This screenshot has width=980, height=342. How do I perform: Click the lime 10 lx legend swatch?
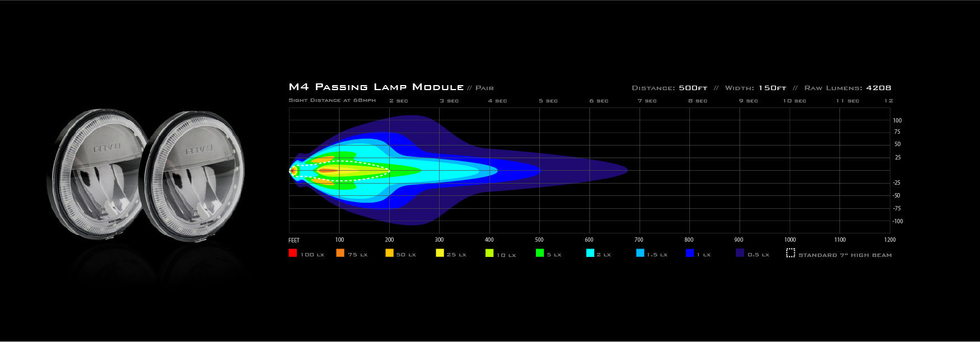(489, 253)
